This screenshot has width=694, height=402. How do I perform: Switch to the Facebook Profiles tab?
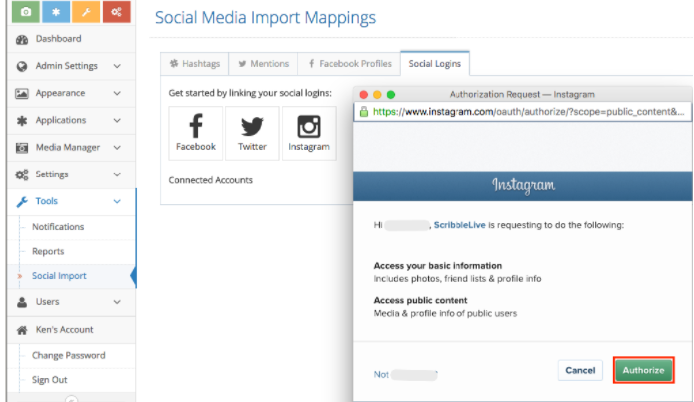pos(349,64)
